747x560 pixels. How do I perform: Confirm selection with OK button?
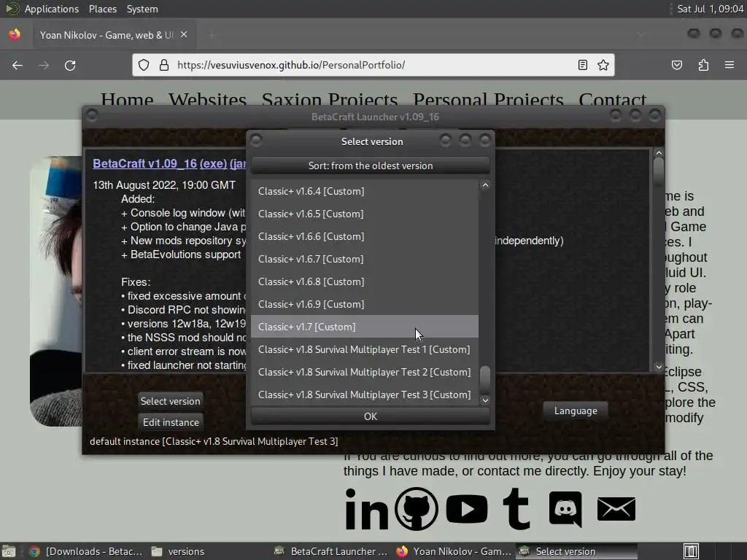(370, 416)
